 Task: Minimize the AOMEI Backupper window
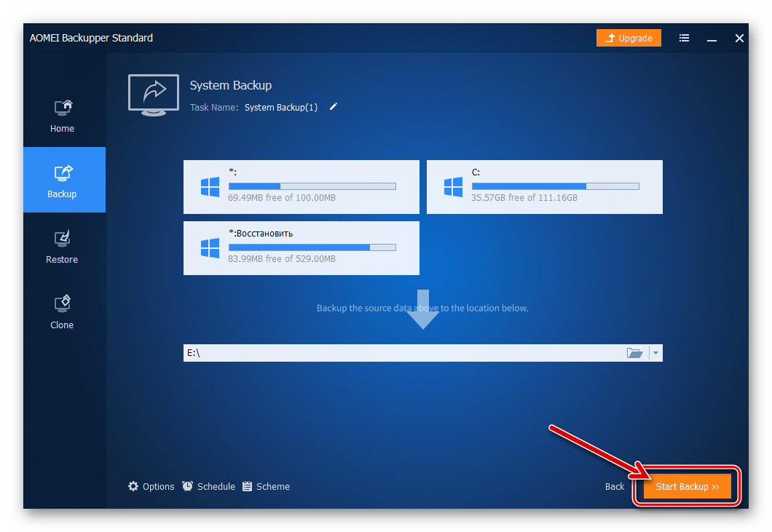click(712, 39)
